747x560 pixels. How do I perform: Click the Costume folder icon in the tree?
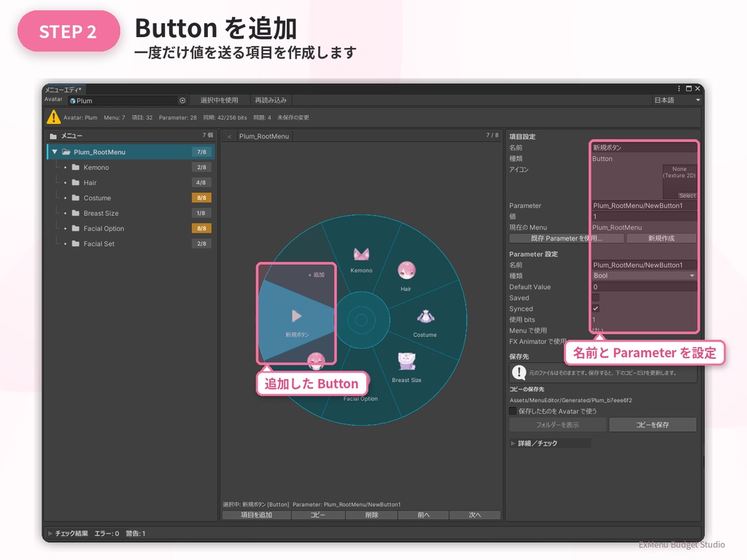[x=75, y=198]
